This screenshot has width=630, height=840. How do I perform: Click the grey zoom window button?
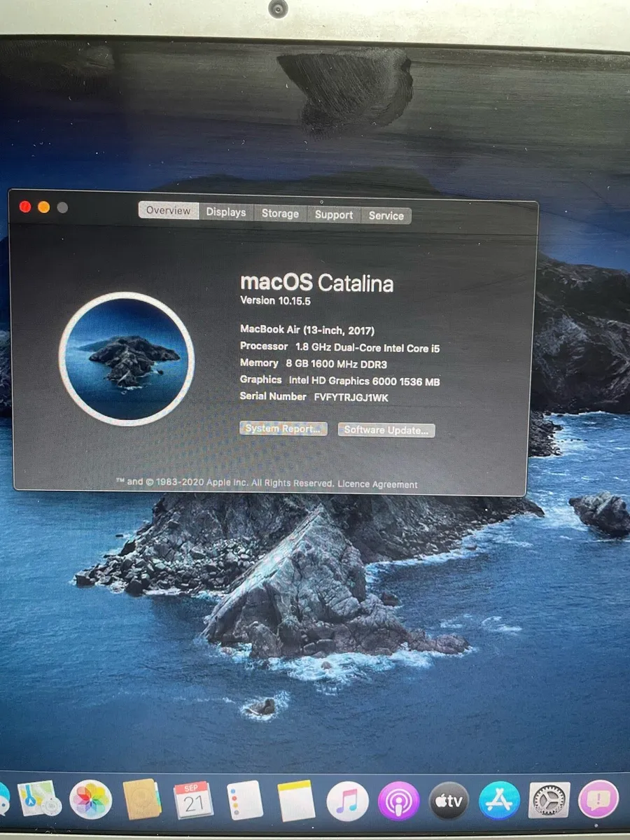click(62, 208)
